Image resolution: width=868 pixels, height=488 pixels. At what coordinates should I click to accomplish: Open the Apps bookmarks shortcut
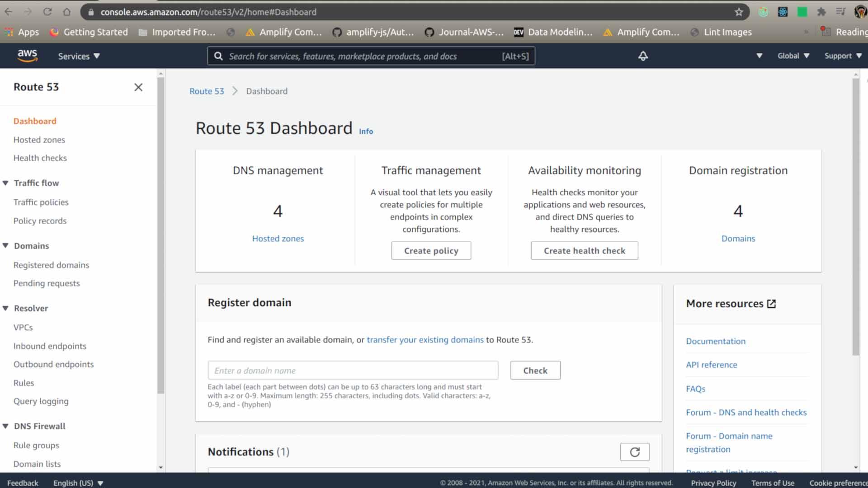tap(22, 32)
